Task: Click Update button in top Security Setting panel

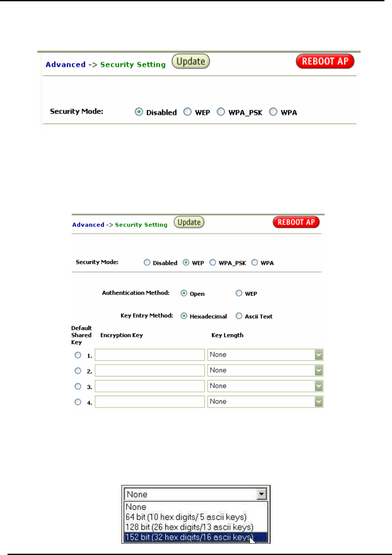Action: coord(191,61)
